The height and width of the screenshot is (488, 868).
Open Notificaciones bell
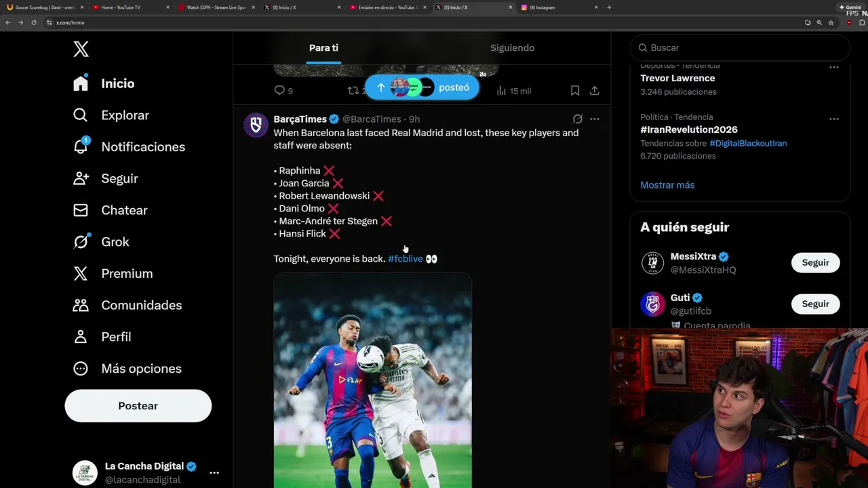[x=129, y=146]
